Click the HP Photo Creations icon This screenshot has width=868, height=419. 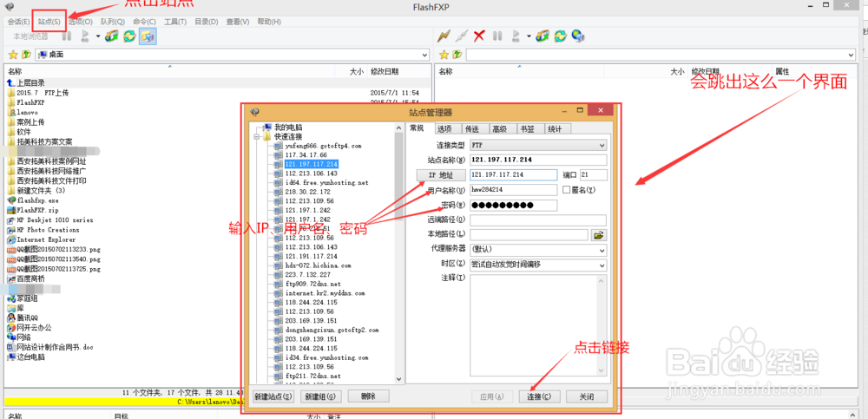click(11, 230)
